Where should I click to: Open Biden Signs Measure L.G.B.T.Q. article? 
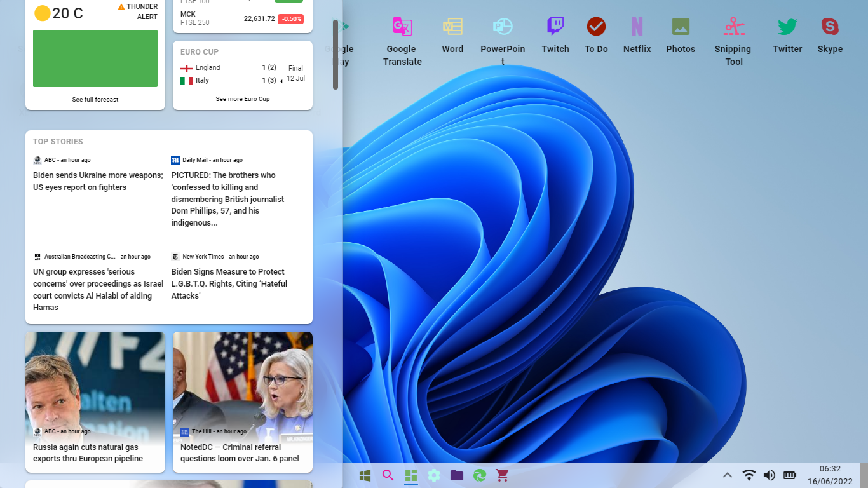[229, 284]
